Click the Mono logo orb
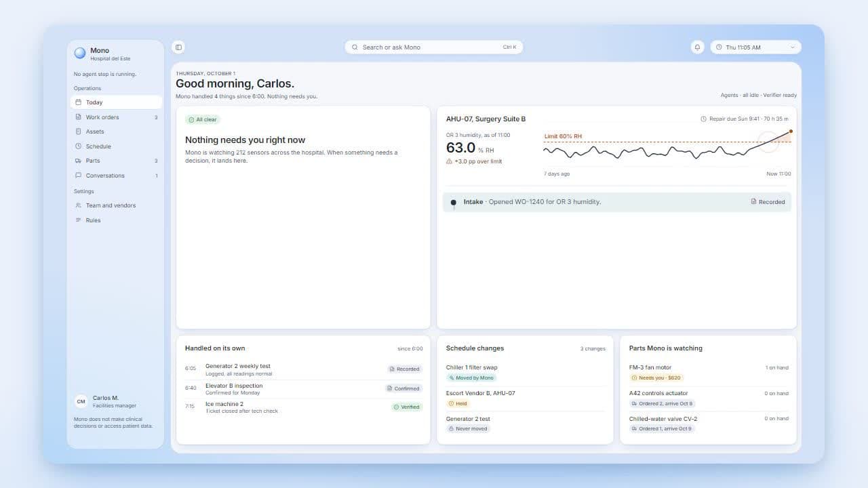The height and width of the screenshot is (488, 868). [80, 53]
